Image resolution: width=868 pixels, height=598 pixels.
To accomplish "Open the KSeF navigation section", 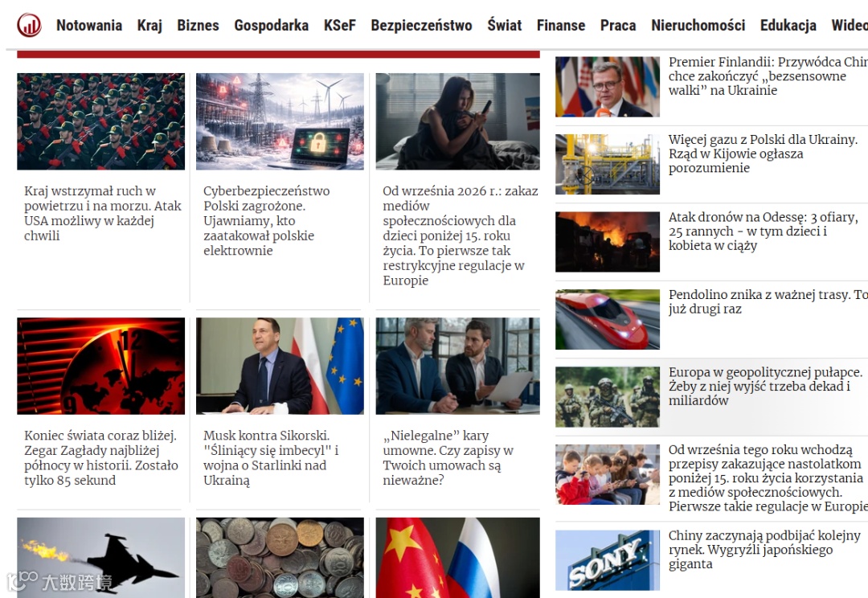I will point(339,26).
